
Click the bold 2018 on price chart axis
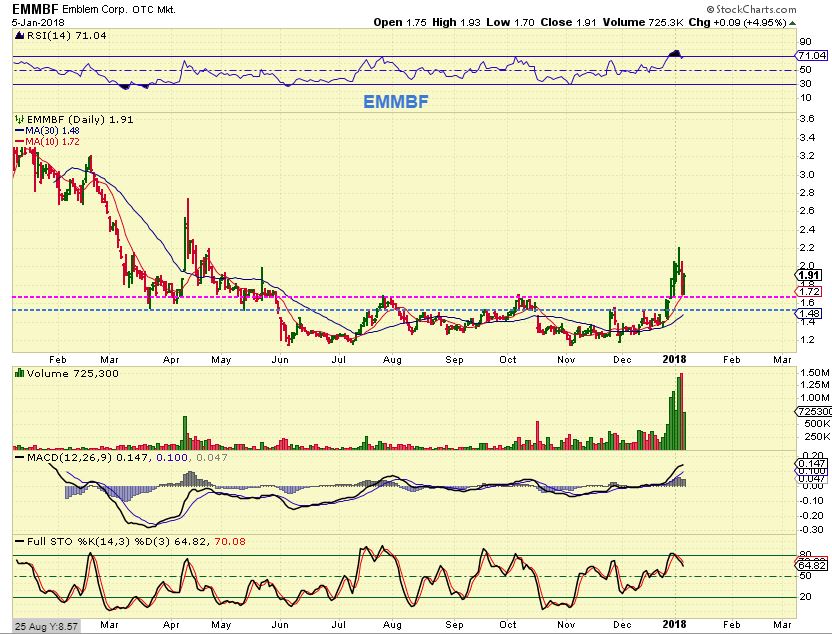(674, 359)
